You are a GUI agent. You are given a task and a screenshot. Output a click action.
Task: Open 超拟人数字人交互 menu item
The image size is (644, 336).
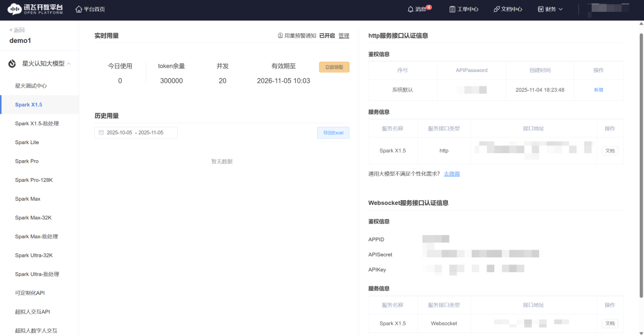pyautogui.click(x=36, y=331)
